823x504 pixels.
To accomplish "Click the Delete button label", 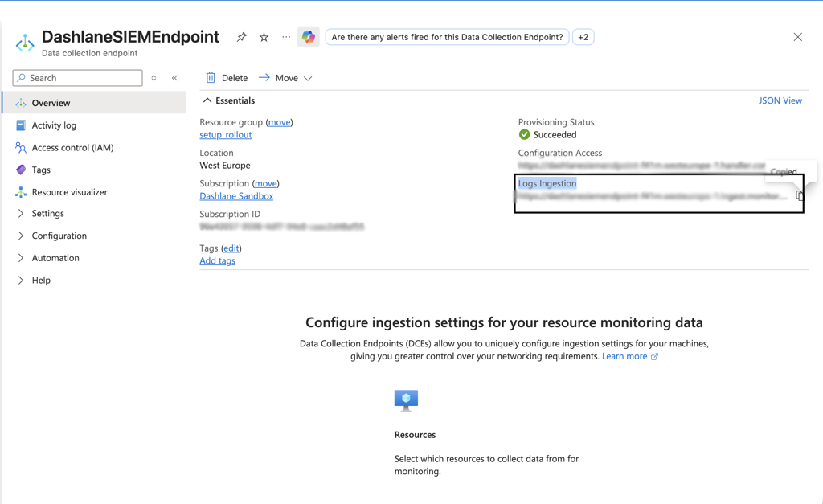I will click(235, 78).
